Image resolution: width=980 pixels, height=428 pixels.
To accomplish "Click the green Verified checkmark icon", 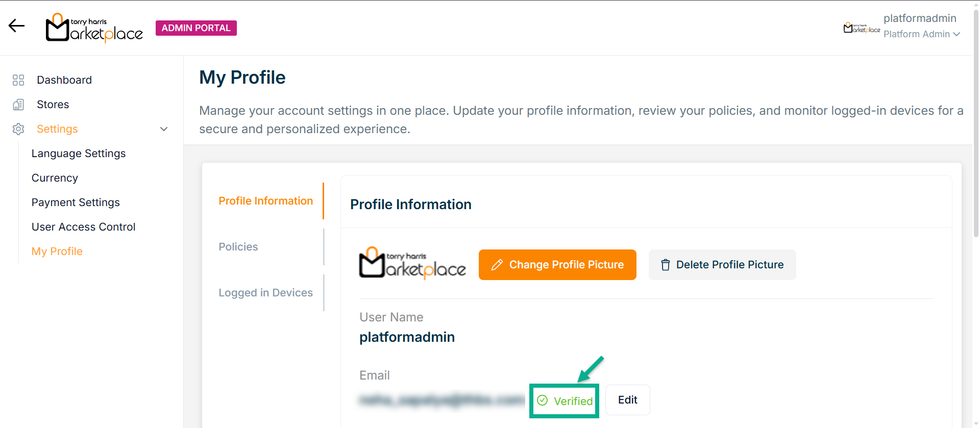I will point(543,400).
